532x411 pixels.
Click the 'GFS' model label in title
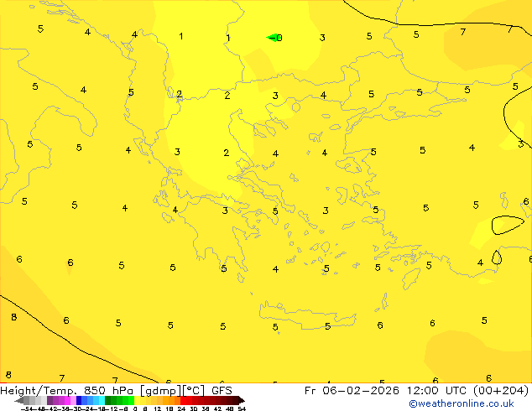[x=222, y=391]
